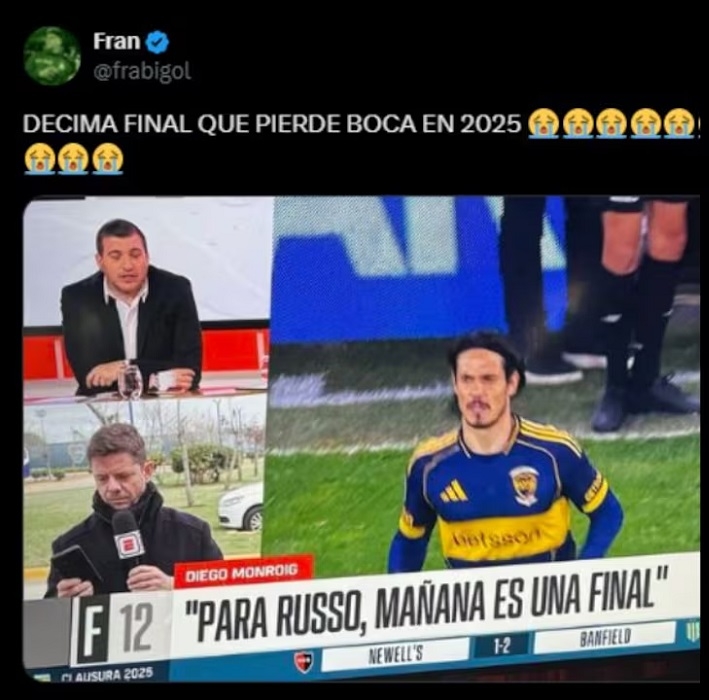Image resolution: width=709 pixels, height=700 pixels.
Task: Open the Fran display name link
Action: pyautogui.click(x=117, y=42)
